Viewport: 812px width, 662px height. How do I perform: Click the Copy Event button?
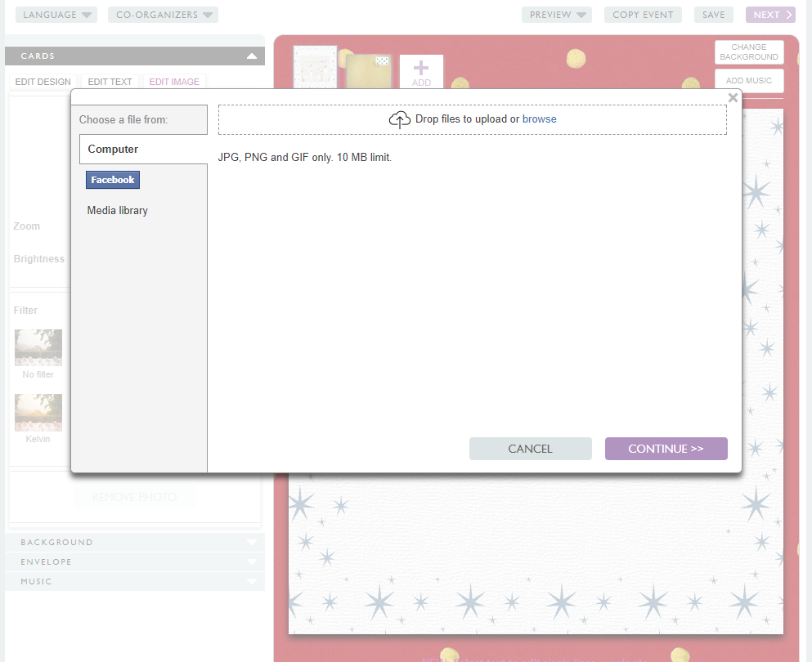pos(643,15)
